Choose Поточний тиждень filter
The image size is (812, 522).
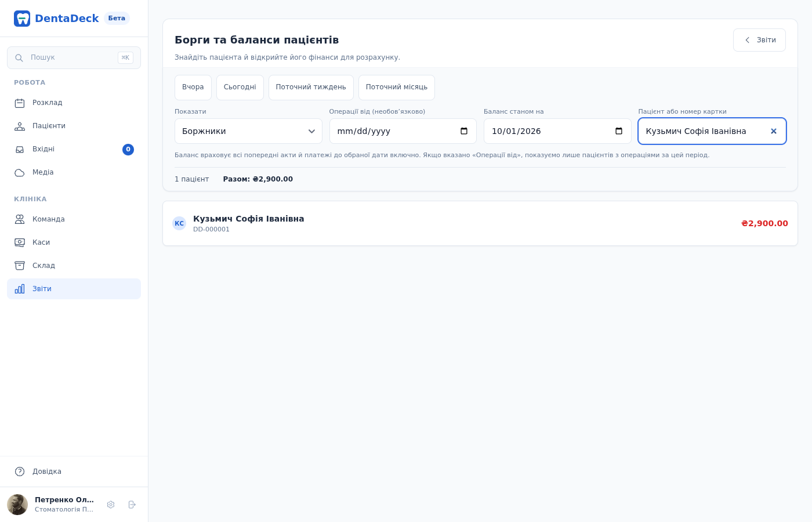[x=311, y=88]
